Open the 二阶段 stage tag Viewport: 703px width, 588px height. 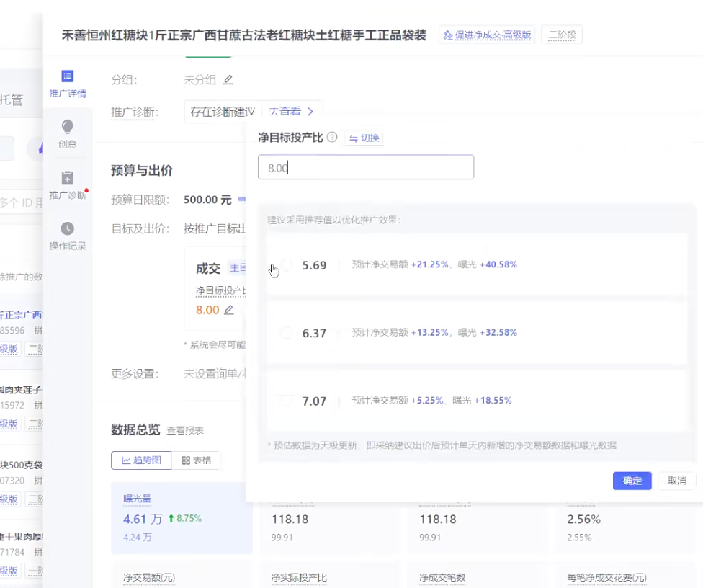click(x=563, y=35)
